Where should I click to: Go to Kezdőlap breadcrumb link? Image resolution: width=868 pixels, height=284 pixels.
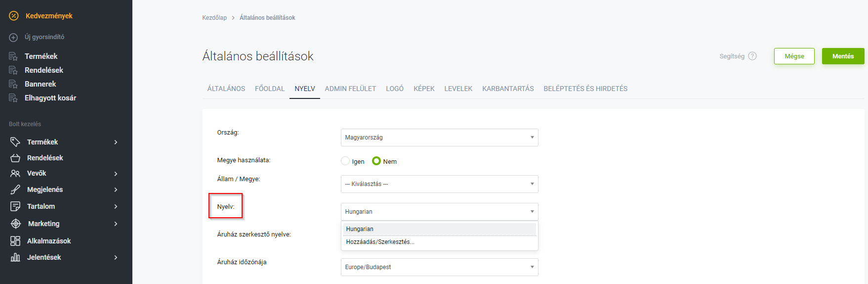tap(214, 18)
